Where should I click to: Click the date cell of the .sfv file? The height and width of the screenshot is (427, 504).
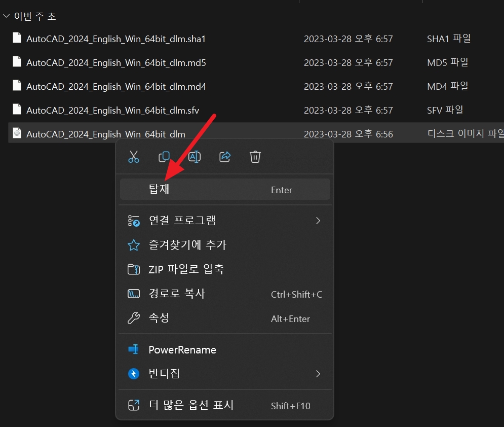(348, 111)
